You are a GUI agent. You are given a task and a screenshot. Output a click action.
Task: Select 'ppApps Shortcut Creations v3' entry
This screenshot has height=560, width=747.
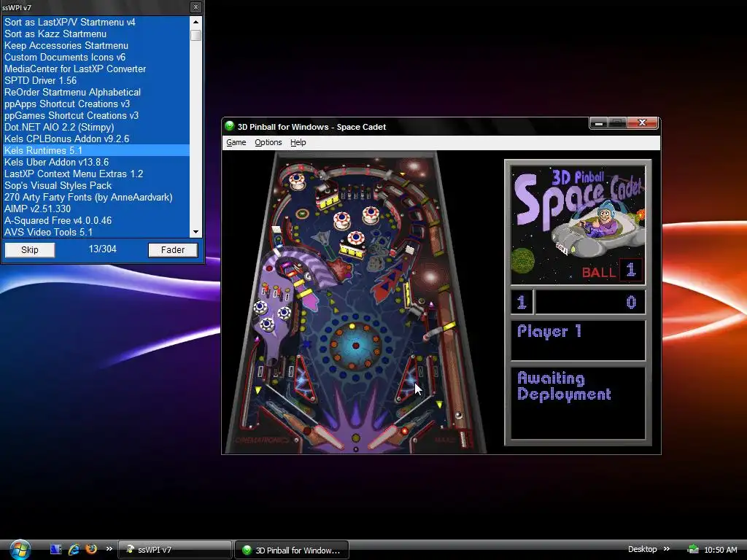(x=96, y=104)
